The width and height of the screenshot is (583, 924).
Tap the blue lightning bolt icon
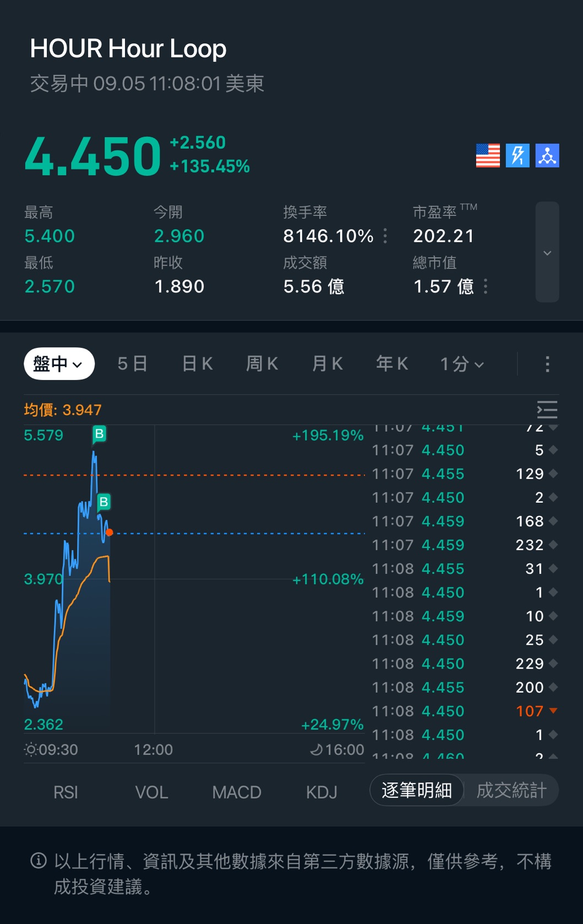[x=517, y=155]
